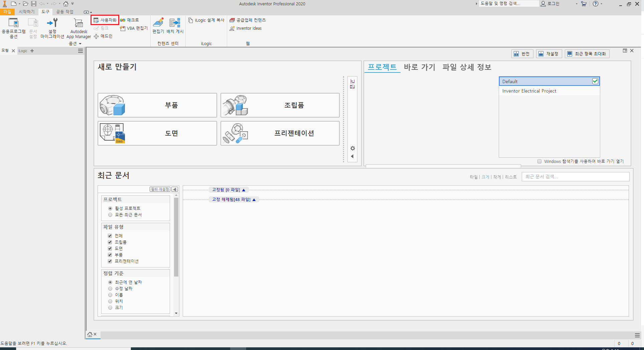
Task: Sort by Modified Date (수정 날짜) radio
Action: point(110,289)
